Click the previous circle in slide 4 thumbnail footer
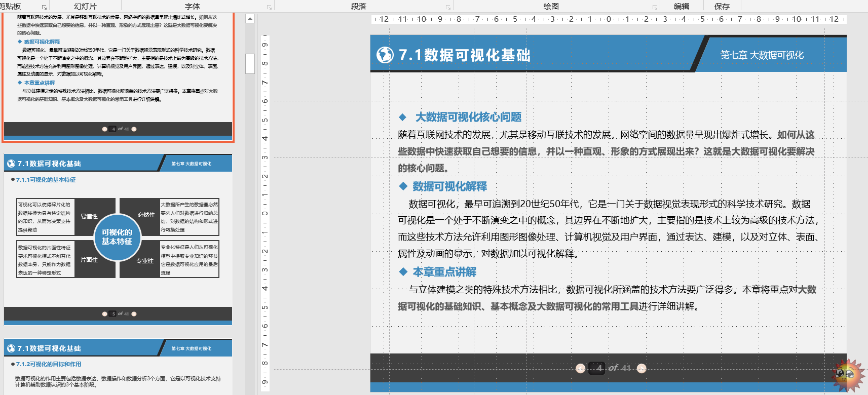 coord(105,129)
